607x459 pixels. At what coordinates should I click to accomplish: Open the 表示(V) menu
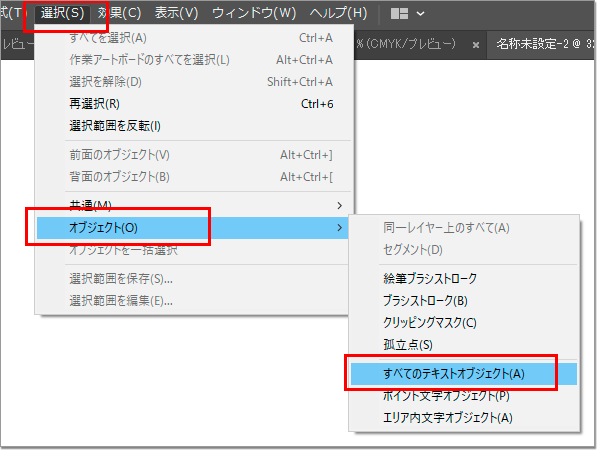[x=175, y=14]
